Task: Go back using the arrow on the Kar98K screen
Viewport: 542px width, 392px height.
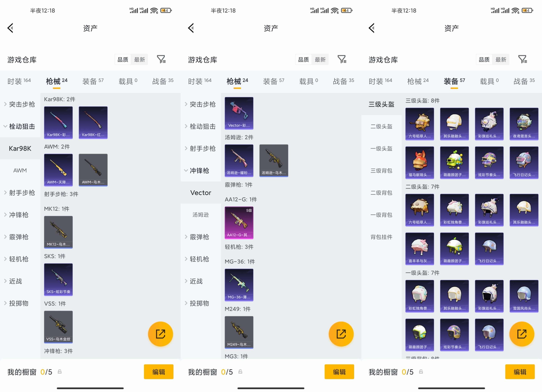Action: click(10, 28)
